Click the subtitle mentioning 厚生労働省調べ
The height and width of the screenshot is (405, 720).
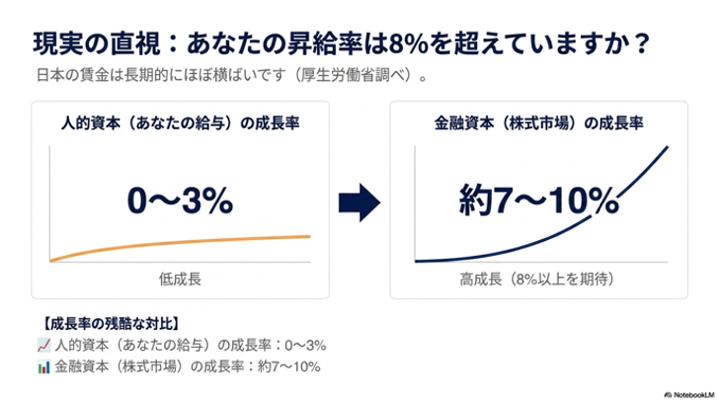click(x=232, y=75)
